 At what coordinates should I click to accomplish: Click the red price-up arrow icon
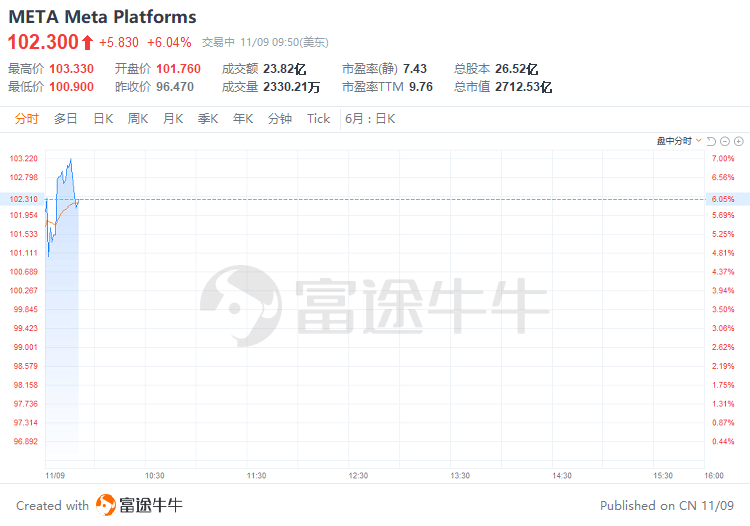tap(87, 43)
